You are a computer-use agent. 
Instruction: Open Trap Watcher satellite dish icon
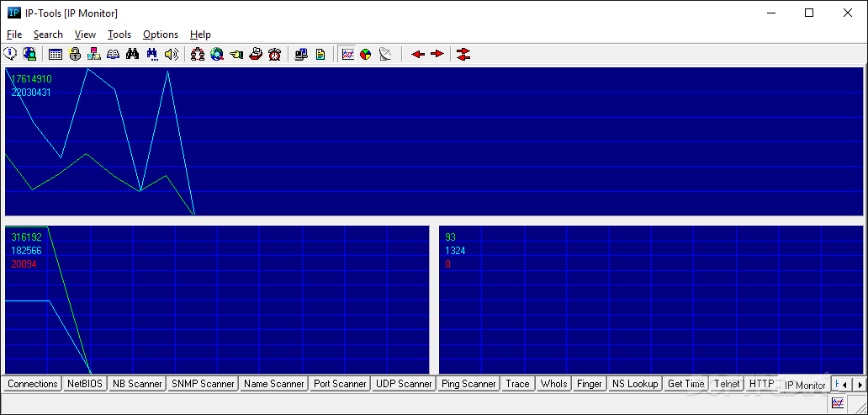click(385, 54)
